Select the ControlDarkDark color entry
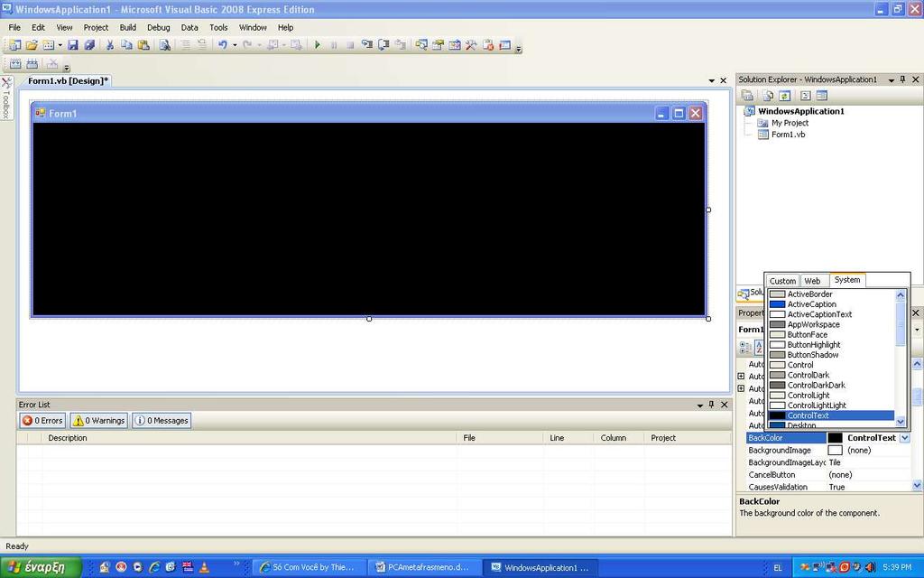Screen dimensions: 924x578 (831, 385)
